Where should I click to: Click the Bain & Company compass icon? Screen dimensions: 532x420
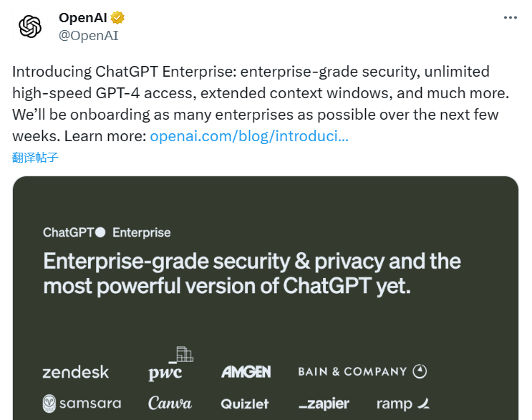[420, 371]
